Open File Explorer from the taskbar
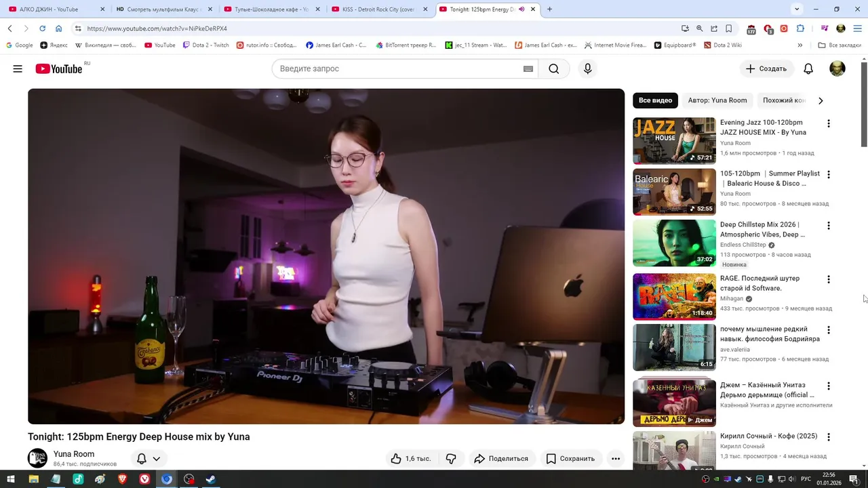Image resolution: width=868 pixels, height=488 pixels. [x=33, y=479]
